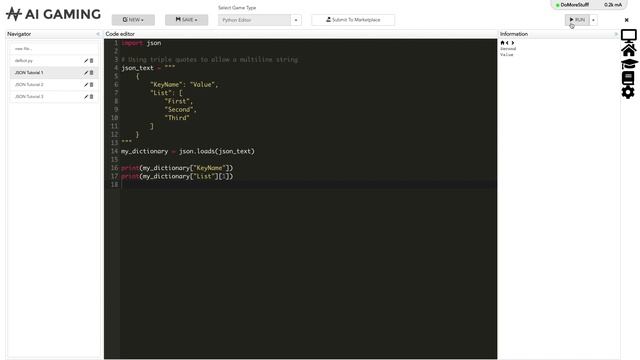Open the DoMoreStuff user account badge

coord(589,5)
